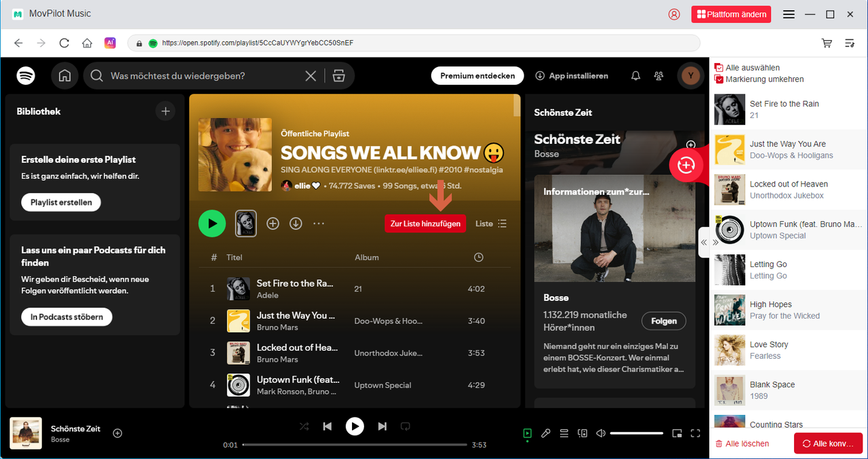The width and height of the screenshot is (868, 459).
Task: Skip to the previous track
Action: 328,426
